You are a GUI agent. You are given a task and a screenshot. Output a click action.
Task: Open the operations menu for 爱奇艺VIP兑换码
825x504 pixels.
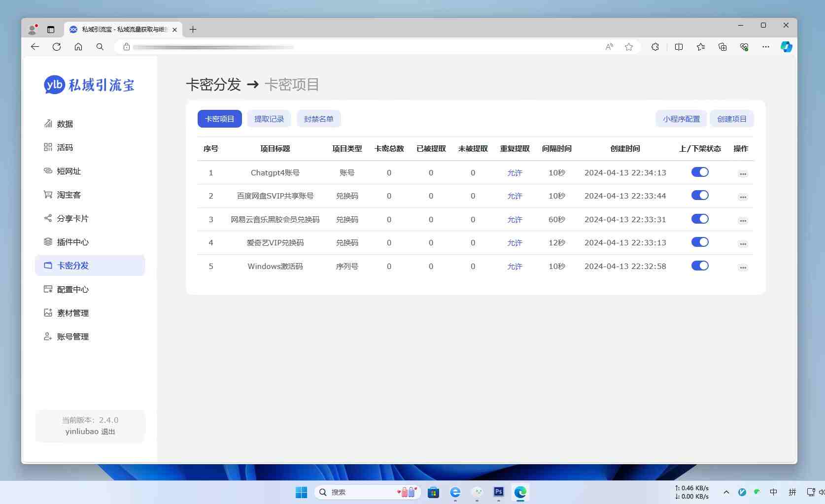pyautogui.click(x=743, y=243)
